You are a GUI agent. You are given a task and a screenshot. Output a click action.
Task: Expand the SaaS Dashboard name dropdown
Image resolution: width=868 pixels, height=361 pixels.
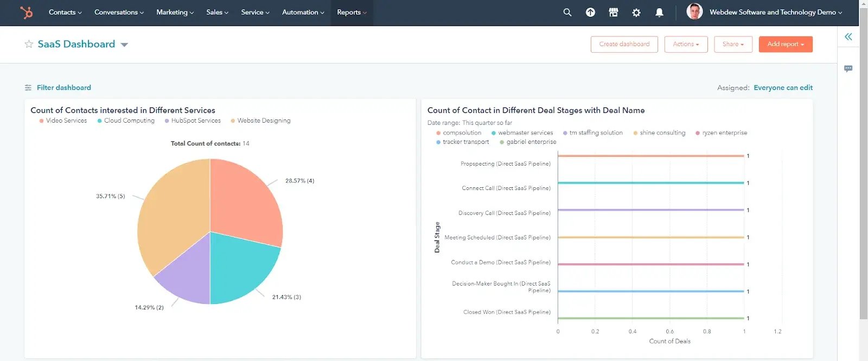coord(124,45)
